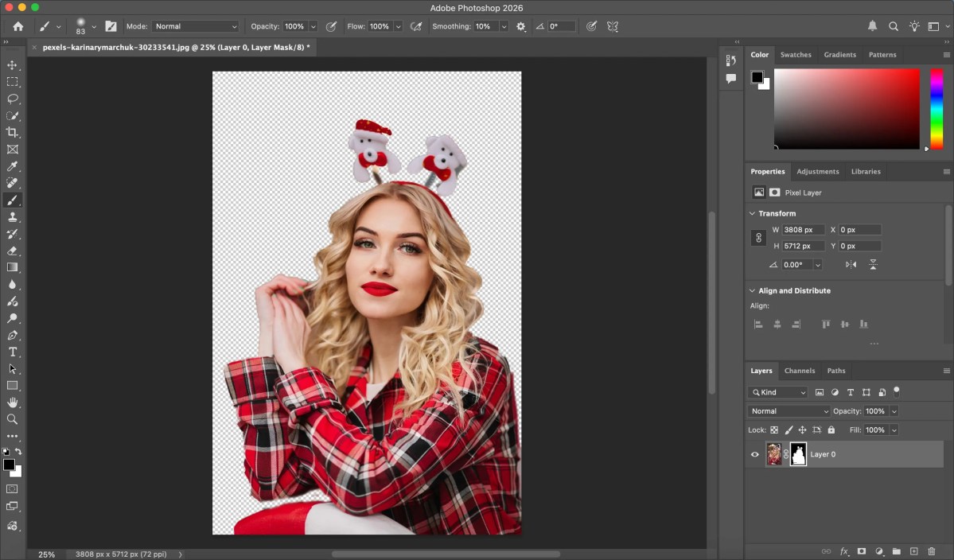This screenshot has width=954, height=560.
Task: Open the Adjustments panel tab
Action: click(818, 171)
